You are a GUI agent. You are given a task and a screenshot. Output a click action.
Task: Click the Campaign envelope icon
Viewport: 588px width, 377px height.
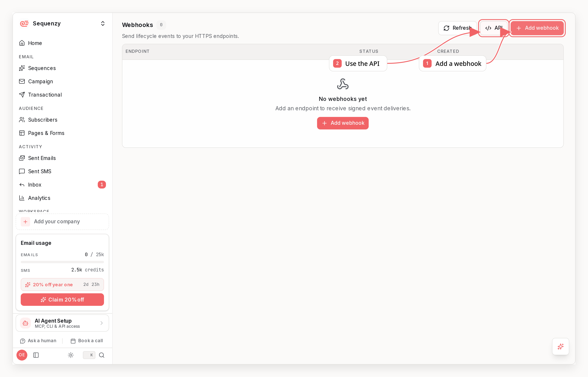click(x=22, y=81)
